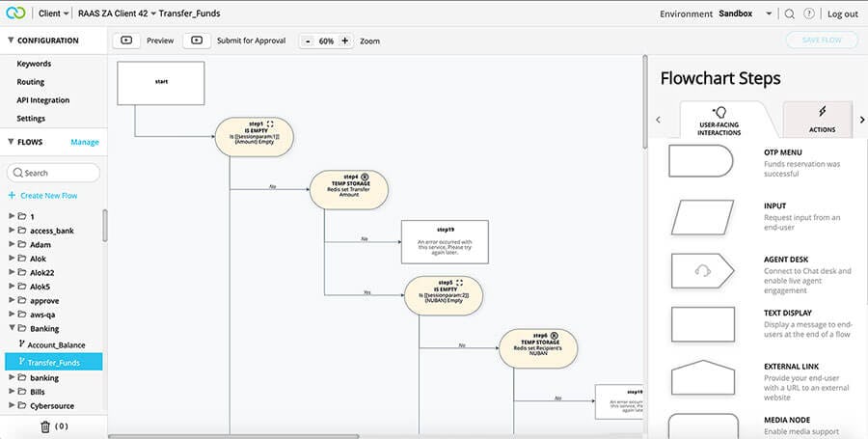Open Keywords configuration
The image size is (868, 439).
pos(34,64)
